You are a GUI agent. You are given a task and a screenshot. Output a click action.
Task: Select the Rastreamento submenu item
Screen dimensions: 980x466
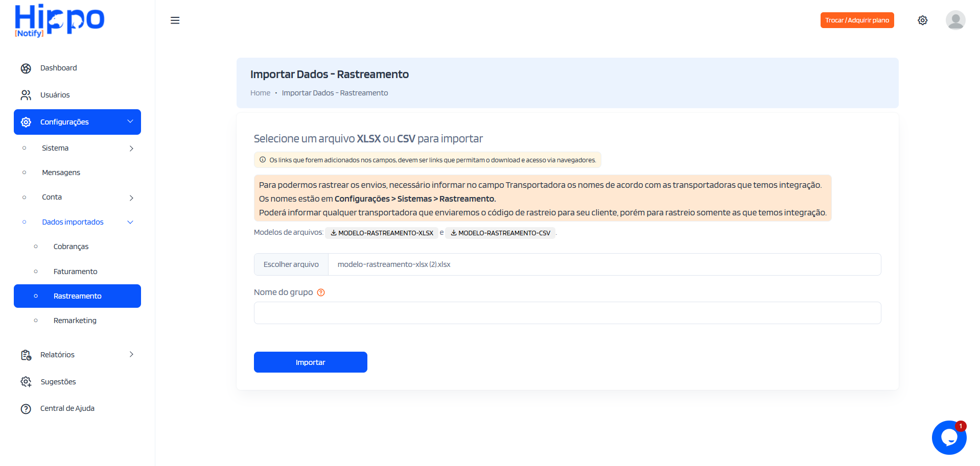pos(77,296)
